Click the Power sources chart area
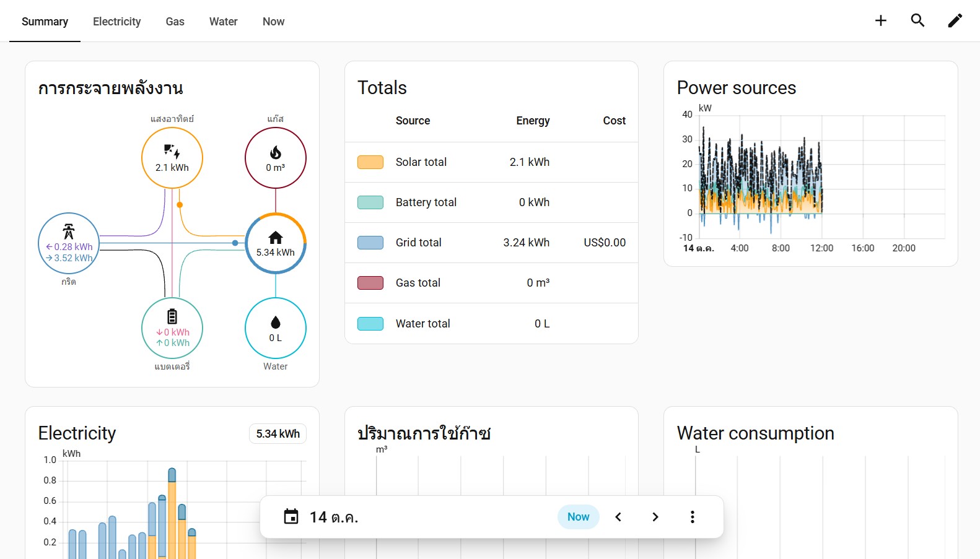The height and width of the screenshot is (559, 980). 812,178
